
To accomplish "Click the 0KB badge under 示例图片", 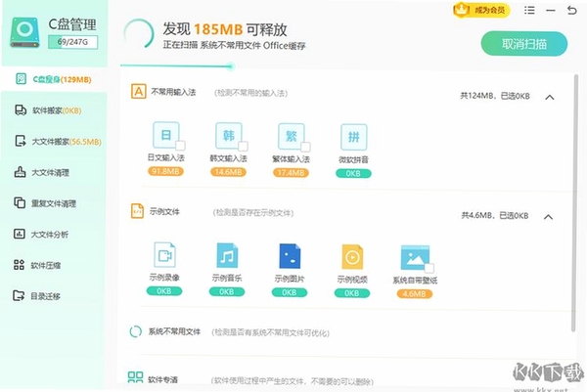I will click(x=290, y=292).
